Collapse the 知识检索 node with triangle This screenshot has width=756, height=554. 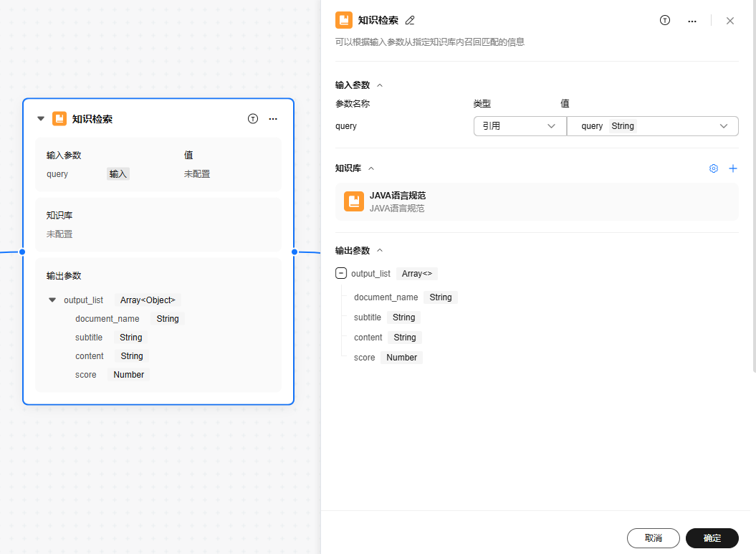pos(41,119)
